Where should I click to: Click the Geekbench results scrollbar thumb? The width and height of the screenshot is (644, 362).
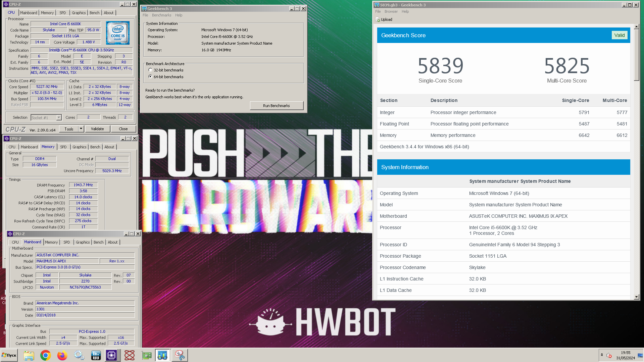click(x=637, y=55)
